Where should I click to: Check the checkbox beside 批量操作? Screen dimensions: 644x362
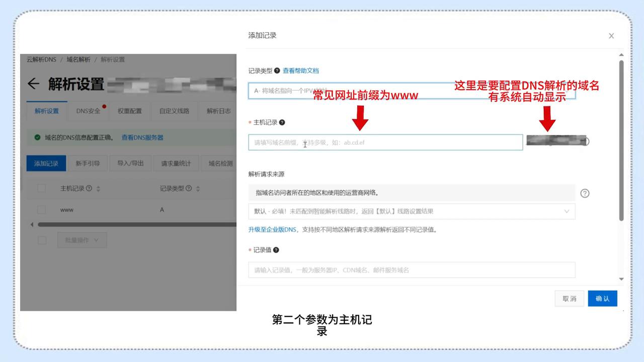[x=42, y=240]
